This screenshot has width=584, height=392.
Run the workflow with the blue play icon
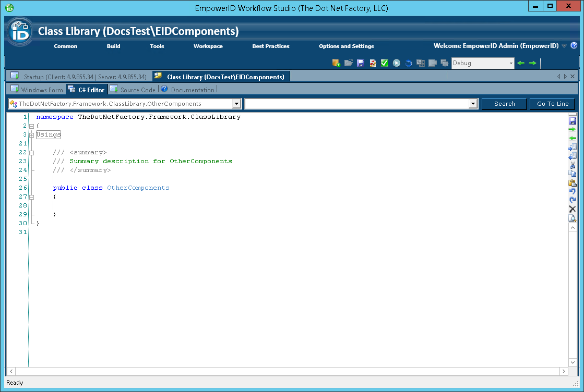click(396, 63)
